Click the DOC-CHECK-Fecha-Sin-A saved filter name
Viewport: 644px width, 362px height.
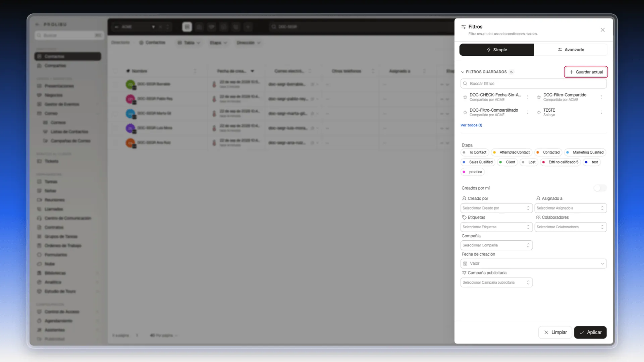tap(495, 95)
